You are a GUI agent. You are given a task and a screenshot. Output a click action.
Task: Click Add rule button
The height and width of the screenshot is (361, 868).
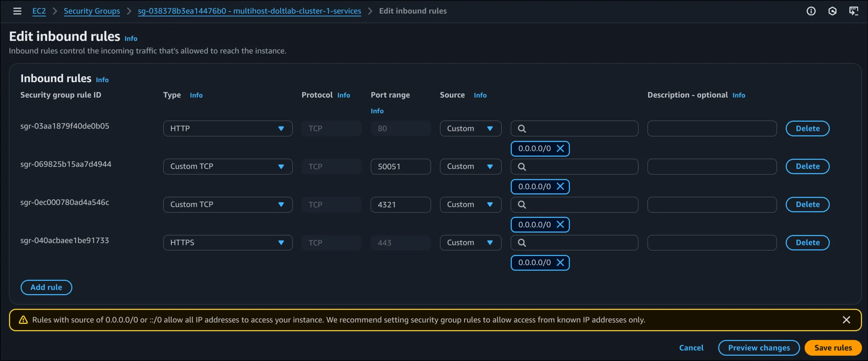click(x=46, y=287)
